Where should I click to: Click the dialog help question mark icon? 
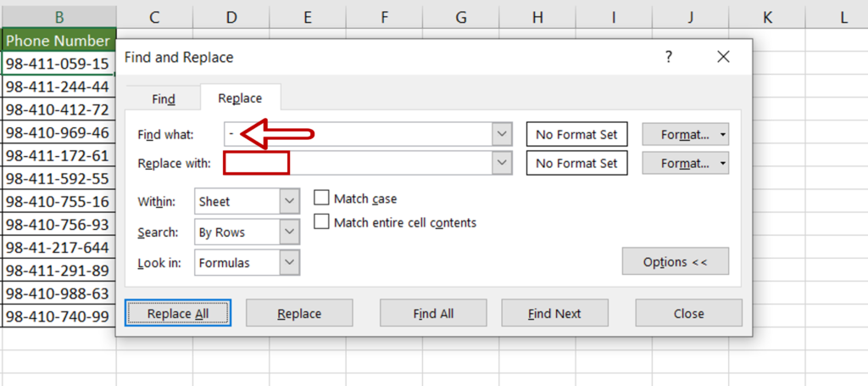669,57
